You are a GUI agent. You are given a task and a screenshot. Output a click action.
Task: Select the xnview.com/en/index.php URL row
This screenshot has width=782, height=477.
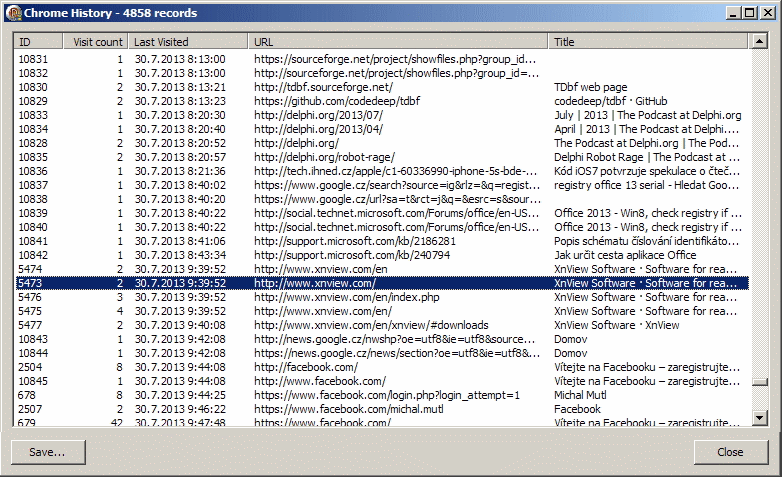[x=382, y=297]
